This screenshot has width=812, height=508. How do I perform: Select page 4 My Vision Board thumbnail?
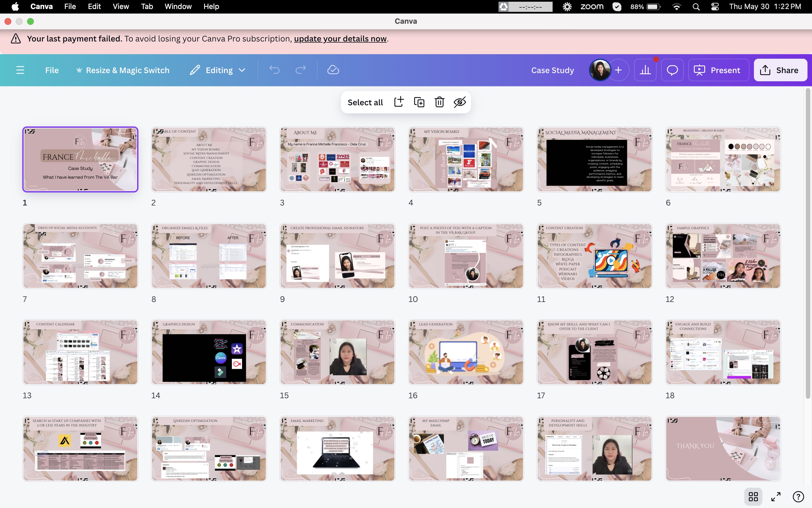[466, 159]
